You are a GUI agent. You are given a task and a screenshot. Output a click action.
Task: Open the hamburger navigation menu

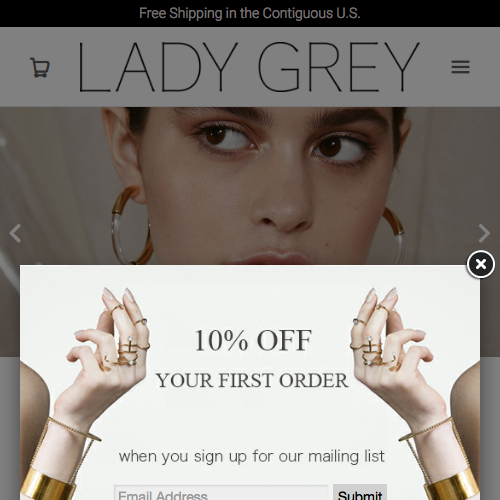pyautogui.click(x=460, y=67)
